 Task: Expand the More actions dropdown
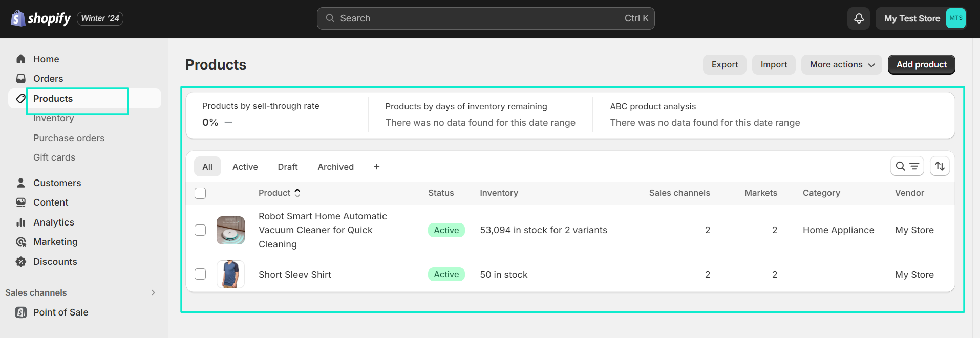click(x=841, y=64)
